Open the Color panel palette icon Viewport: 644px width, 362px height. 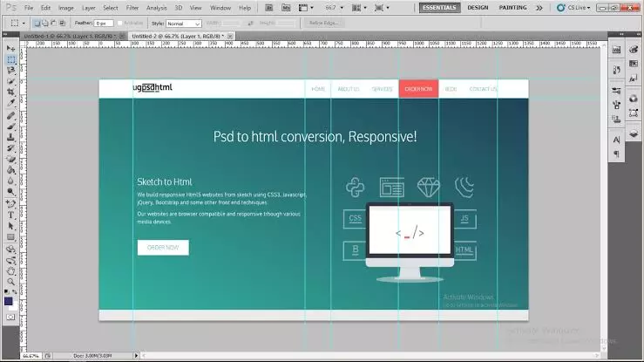pyautogui.click(x=634, y=50)
